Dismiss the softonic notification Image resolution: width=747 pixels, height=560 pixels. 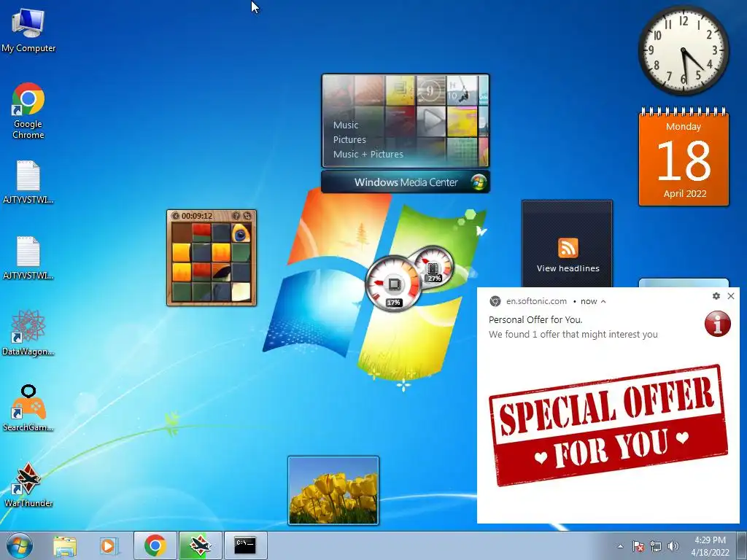point(731,296)
